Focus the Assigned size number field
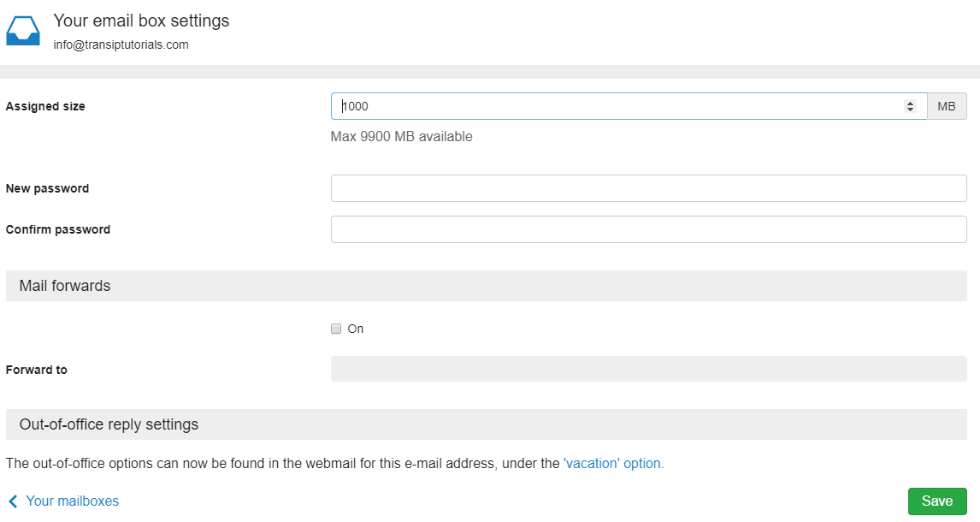 [629, 106]
